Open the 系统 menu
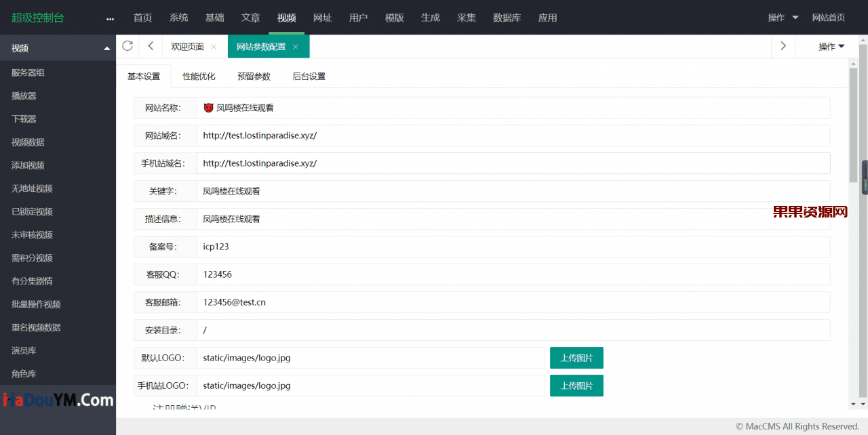This screenshot has width=868, height=435. (x=178, y=17)
